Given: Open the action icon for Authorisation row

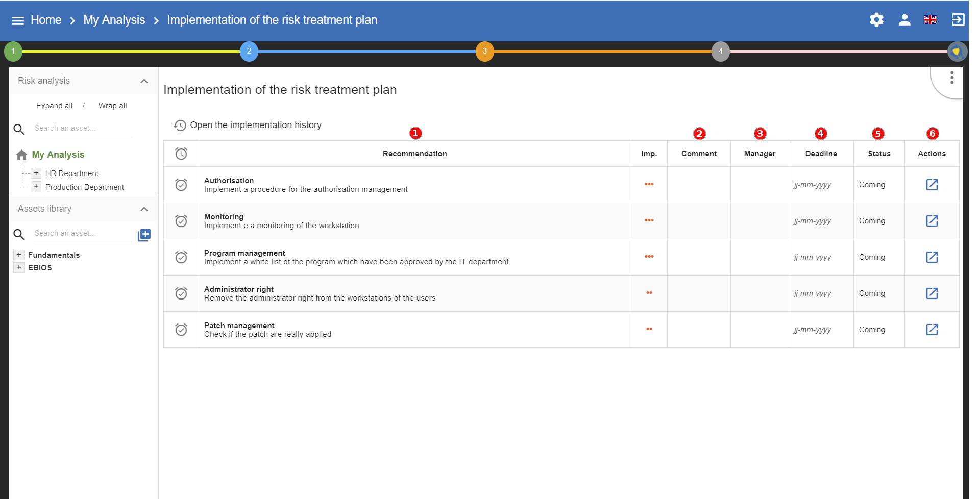Looking at the screenshot, I should pyautogui.click(x=932, y=185).
